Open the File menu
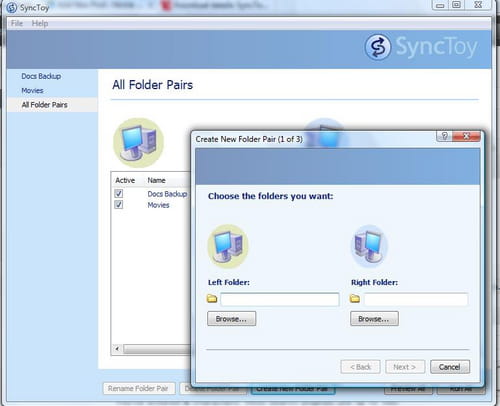Screen dimensions: 500x406 coord(17,23)
